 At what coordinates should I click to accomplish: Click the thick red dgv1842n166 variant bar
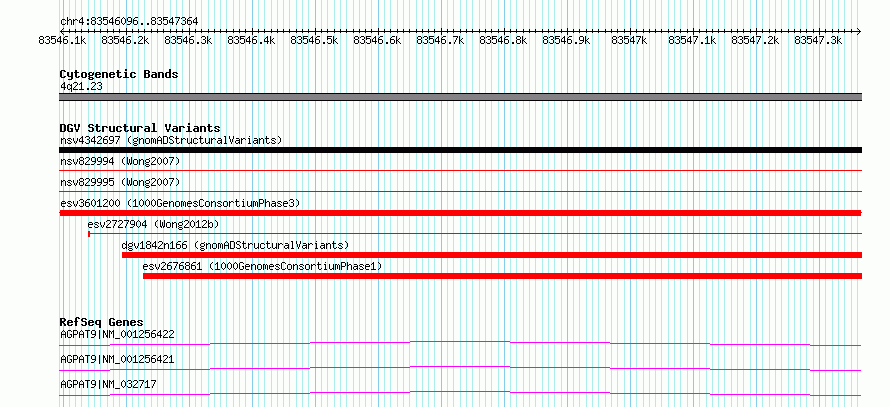[492, 255]
